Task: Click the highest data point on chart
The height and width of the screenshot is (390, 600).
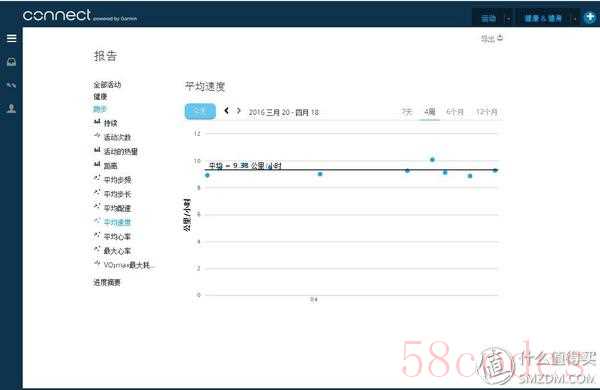Action: pyautogui.click(x=432, y=160)
